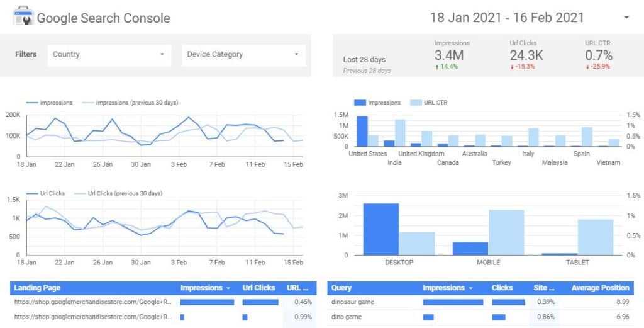Image resolution: width=644 pixels, height=328 pixels.
Task: Open the Device Category filter dropdown
Action: coord(244,55)
